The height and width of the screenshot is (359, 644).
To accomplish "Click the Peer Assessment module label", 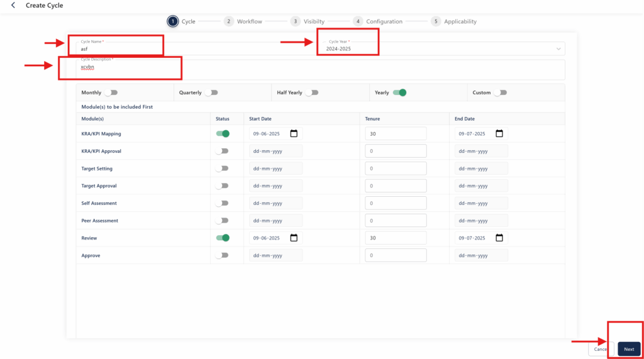I will click(100, 221).
